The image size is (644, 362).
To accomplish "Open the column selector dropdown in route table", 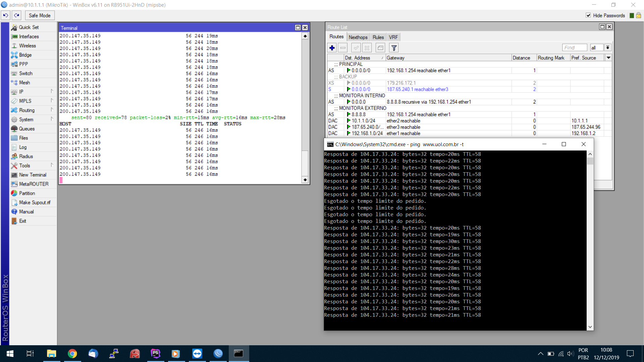I will (608, 58).
